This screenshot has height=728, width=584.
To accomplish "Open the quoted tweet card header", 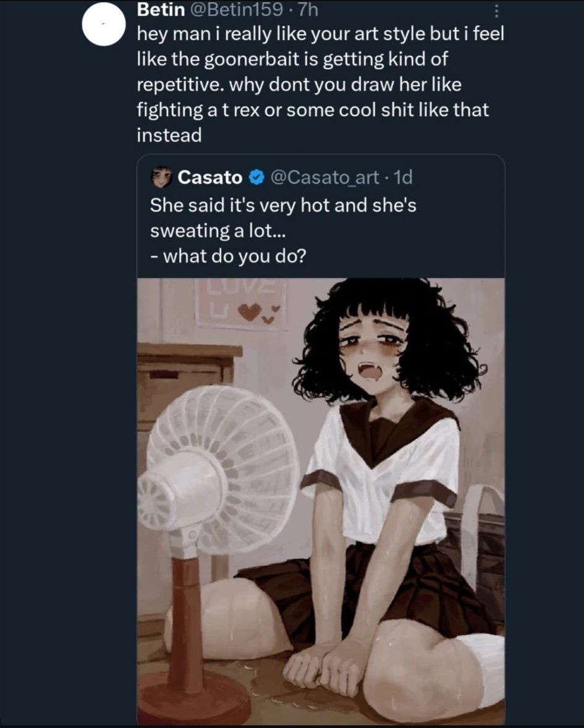I will [281, 177].
